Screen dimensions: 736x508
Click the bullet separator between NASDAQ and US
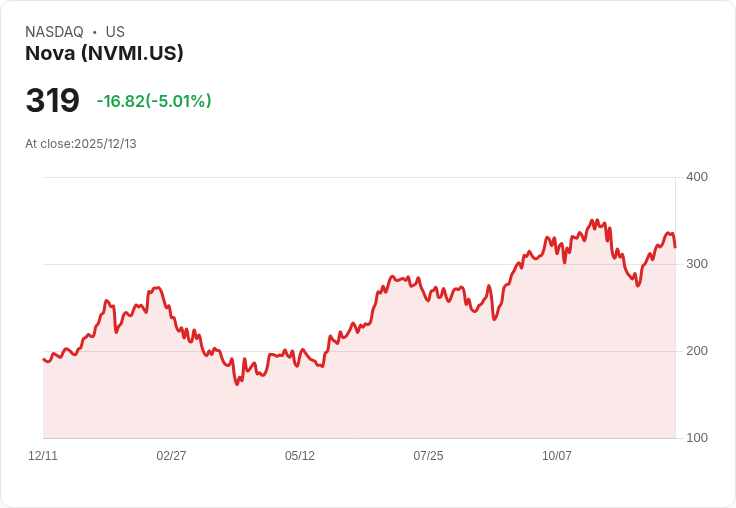[94, 32]
